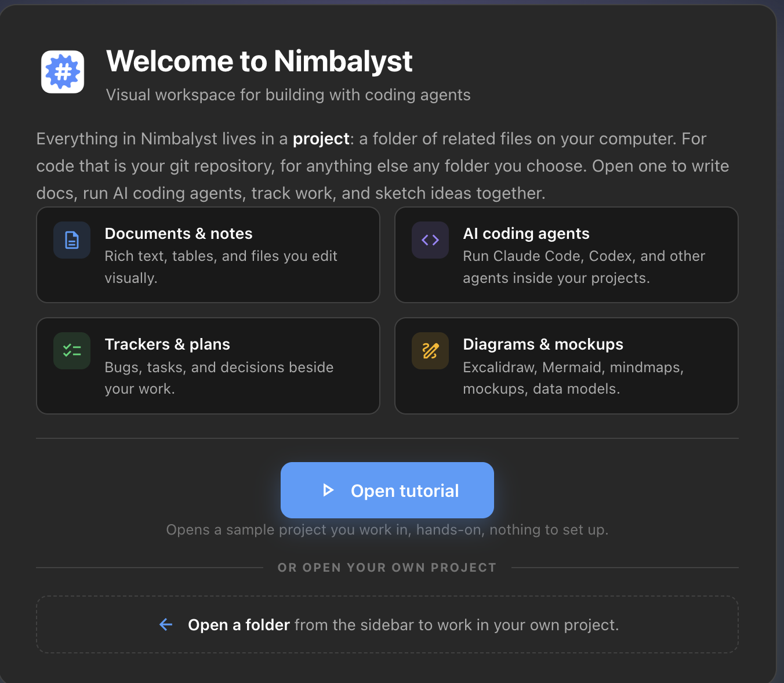
Task: Click the subtitle Visual workspace for building with coding agents
Action: (x=288, y=95)
